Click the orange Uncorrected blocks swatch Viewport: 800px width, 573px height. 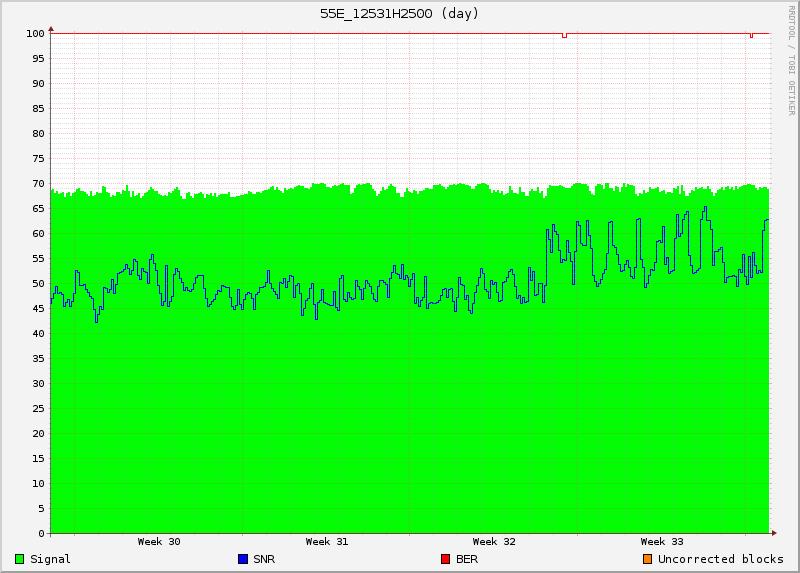pyautogui.click(x=647, y=559)
